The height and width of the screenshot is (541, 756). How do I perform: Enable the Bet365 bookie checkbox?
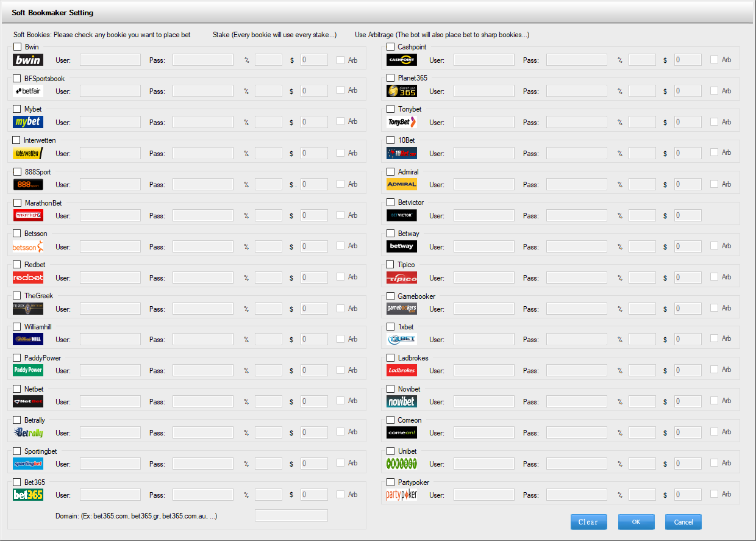(x=17, y=482)
